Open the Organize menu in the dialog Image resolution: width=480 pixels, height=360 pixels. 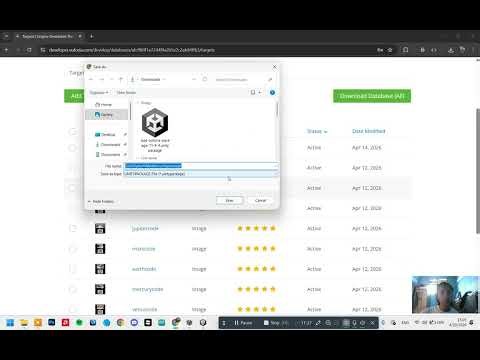[99, 92]
